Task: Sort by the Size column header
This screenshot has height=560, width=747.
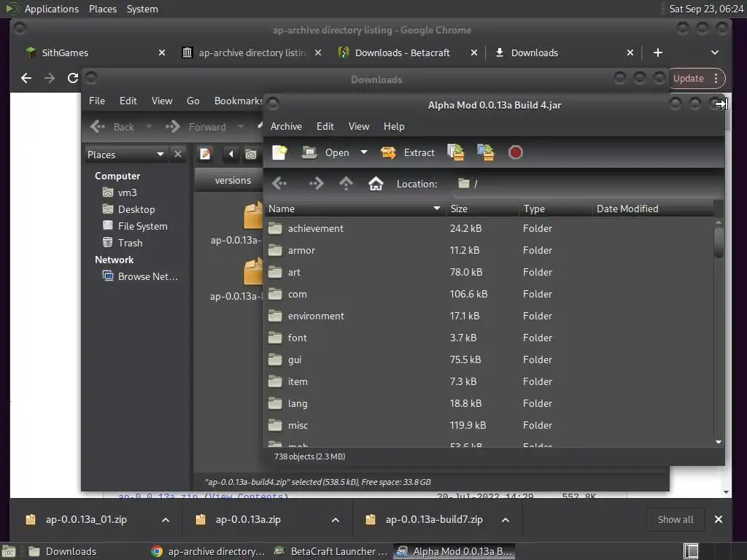Action: pos(482,209)
